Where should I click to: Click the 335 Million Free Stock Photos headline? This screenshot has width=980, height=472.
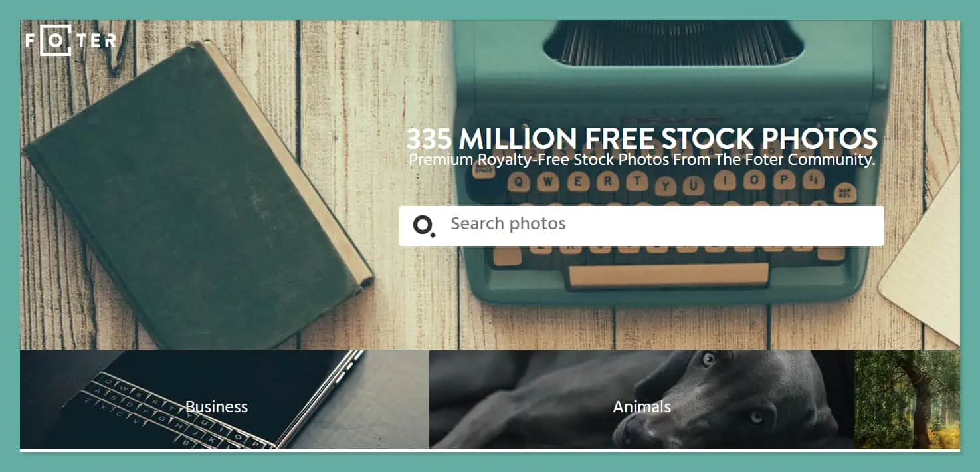(x=641, y=138)
